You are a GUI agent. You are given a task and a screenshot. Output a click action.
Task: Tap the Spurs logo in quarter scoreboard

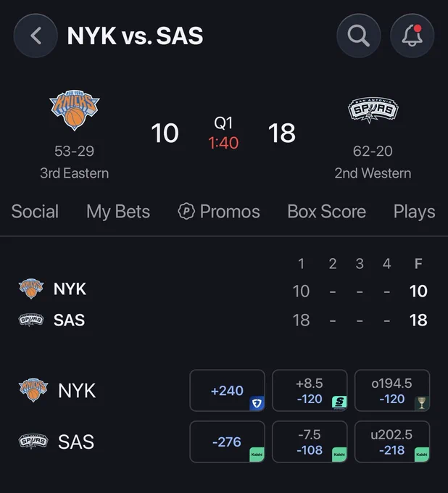coord(31,320)
